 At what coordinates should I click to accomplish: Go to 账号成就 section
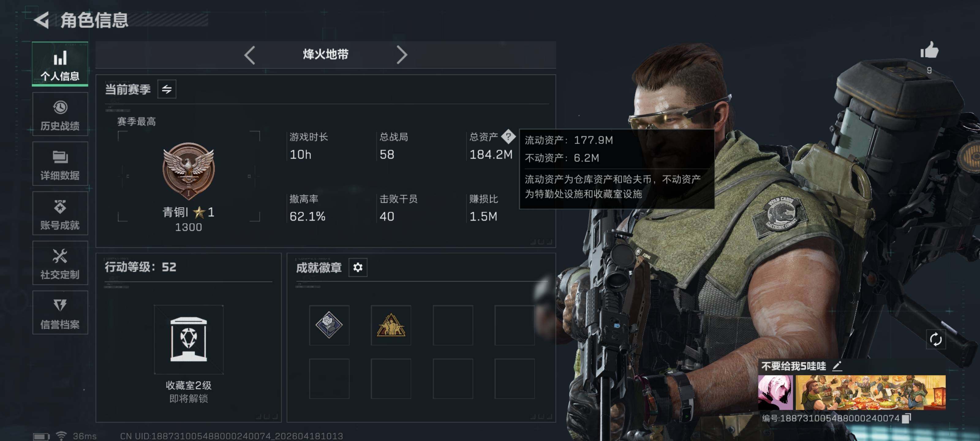[60, 213]
